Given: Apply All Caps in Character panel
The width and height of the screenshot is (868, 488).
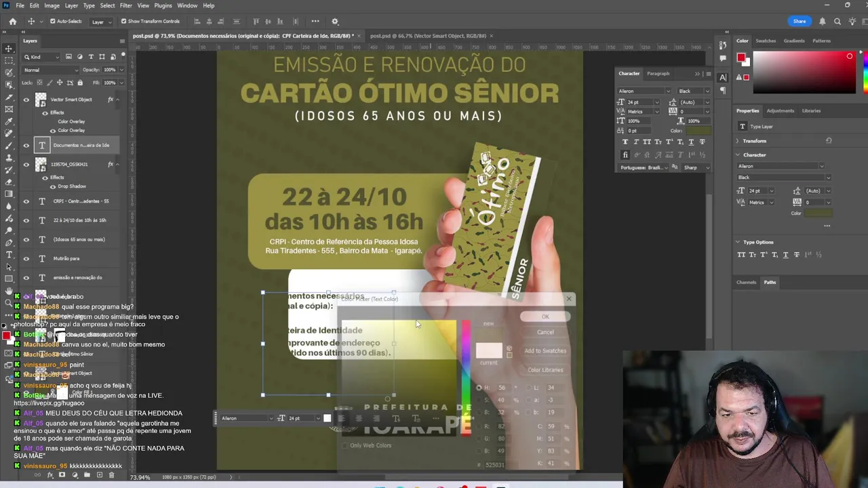Looking at the screenshot, I should [647, 142].
